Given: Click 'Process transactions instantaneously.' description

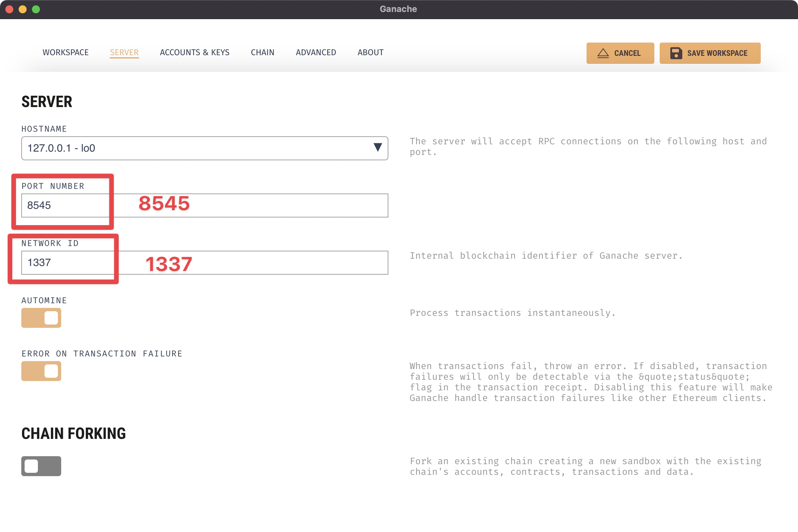Looking at the screenshot, I should pyautogui.click(x=513, y=313).
